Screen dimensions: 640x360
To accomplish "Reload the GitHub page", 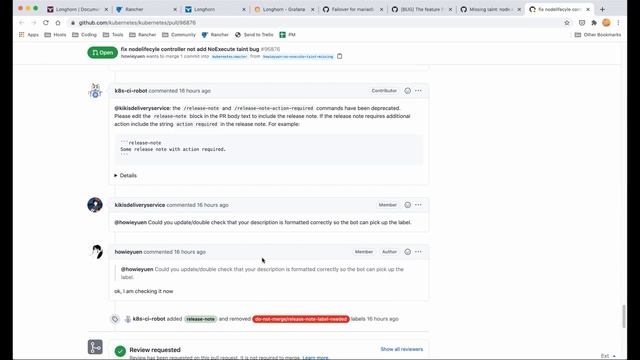I will click(x=46, y=23).
